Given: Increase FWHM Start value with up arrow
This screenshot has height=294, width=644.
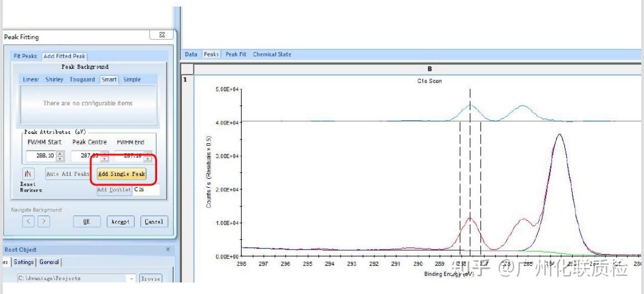Looking at the screenshot, I should 60,153.
